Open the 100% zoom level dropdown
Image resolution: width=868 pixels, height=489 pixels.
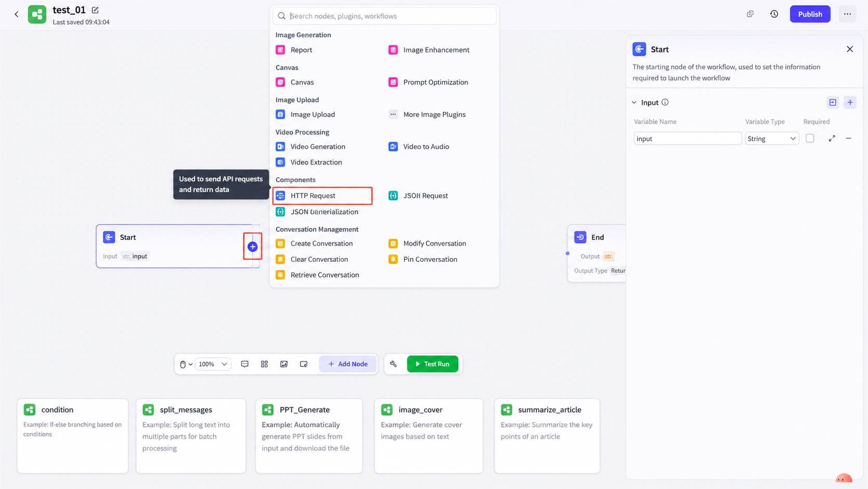(213, 364)
